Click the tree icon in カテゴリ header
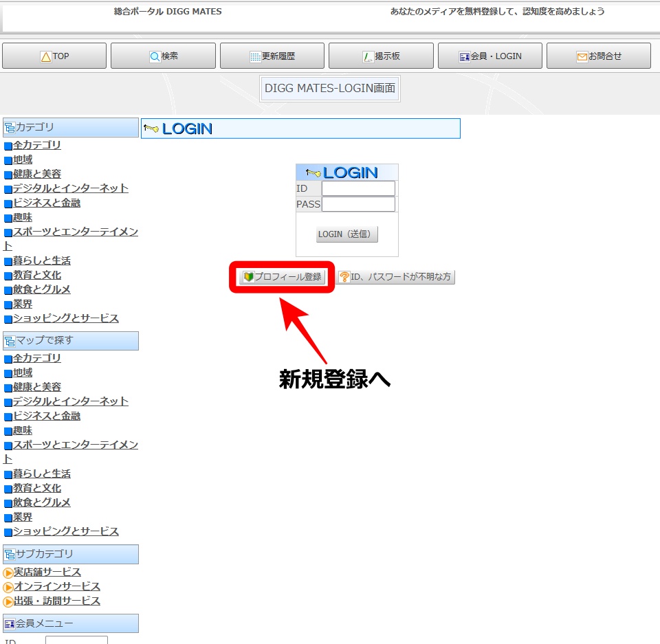This screenshot has height=644, width=660. pyautogui.click(x=10, y=128)
